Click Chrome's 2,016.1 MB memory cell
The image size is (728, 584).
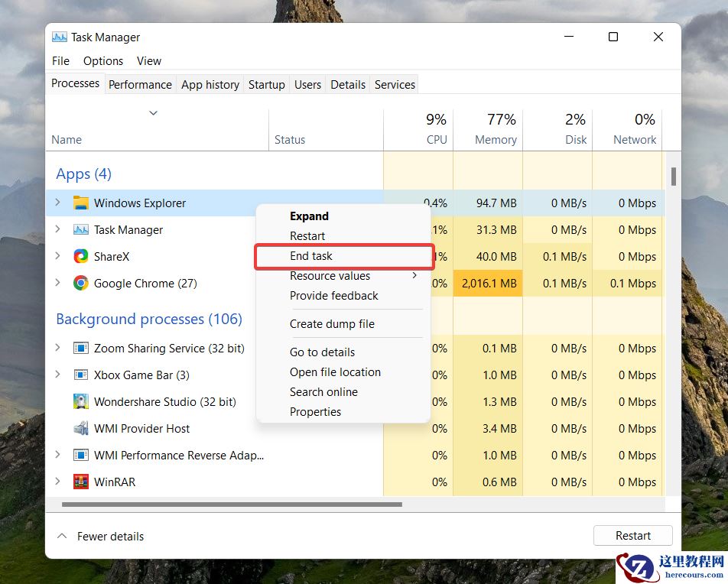click(488, 283)
